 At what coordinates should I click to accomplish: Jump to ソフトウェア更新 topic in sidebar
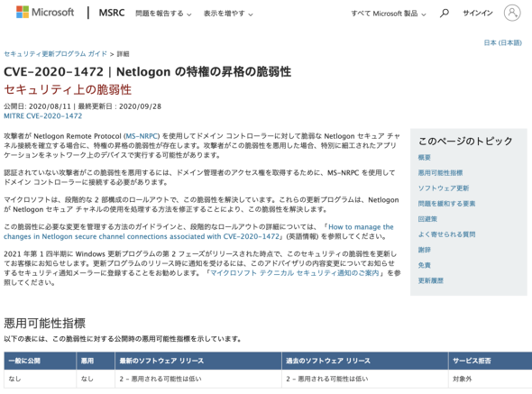click(x=444, y=188)
